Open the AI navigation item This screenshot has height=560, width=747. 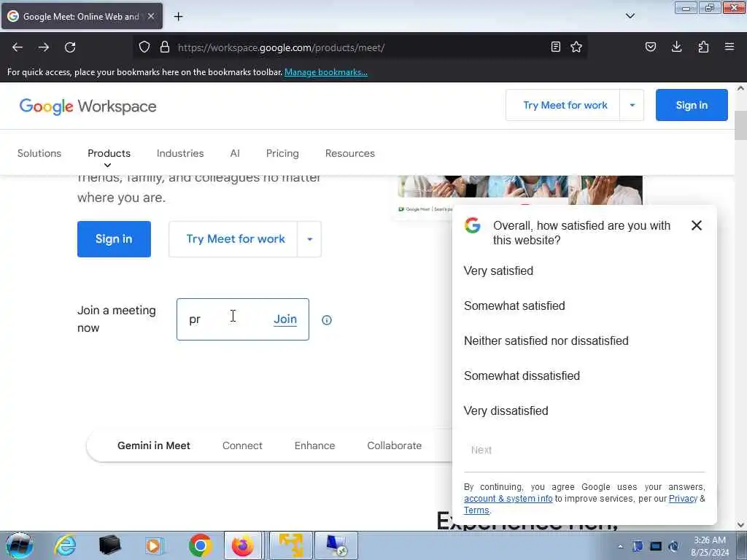[x=235, y=153]
